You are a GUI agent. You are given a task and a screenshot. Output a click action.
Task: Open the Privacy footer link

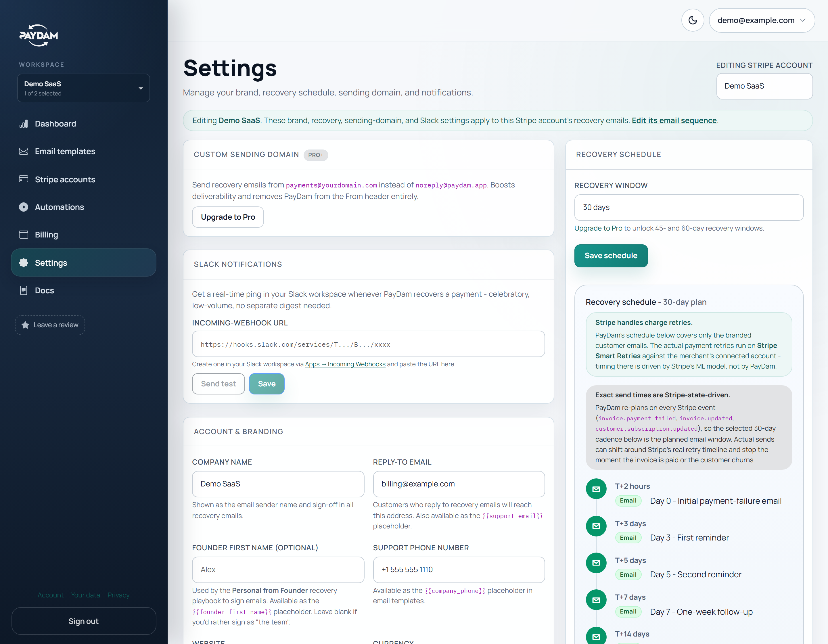click(118, 595)
